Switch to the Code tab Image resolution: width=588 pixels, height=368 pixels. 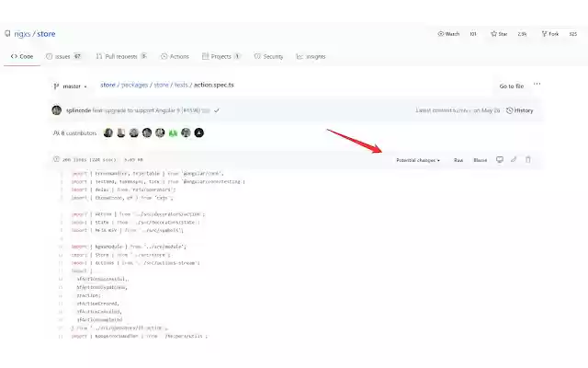coord(22,56)
